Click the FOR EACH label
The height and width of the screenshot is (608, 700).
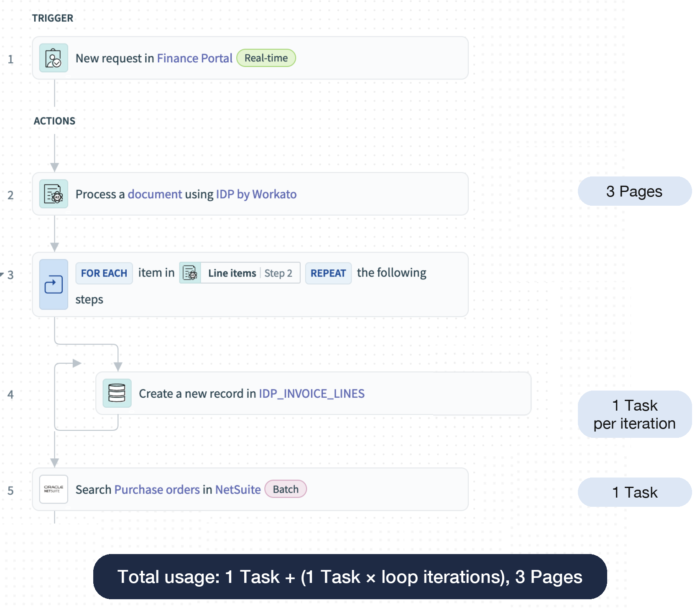(104, 273)
